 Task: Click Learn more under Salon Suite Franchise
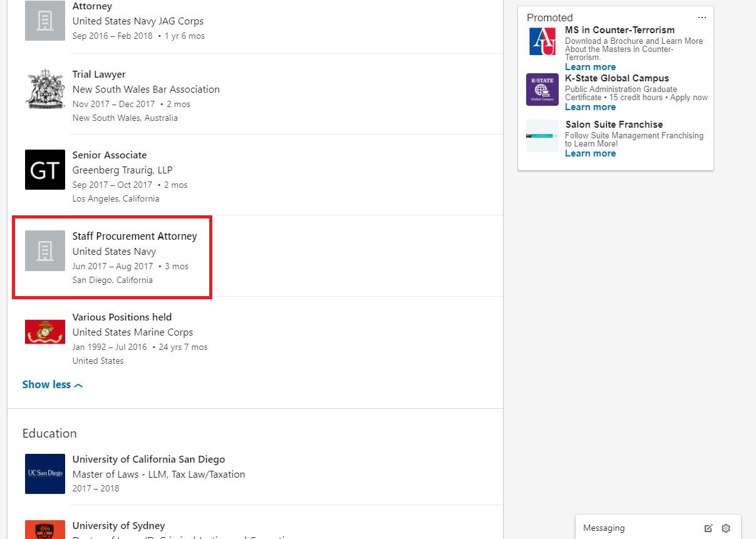click(x=590, y=153)
